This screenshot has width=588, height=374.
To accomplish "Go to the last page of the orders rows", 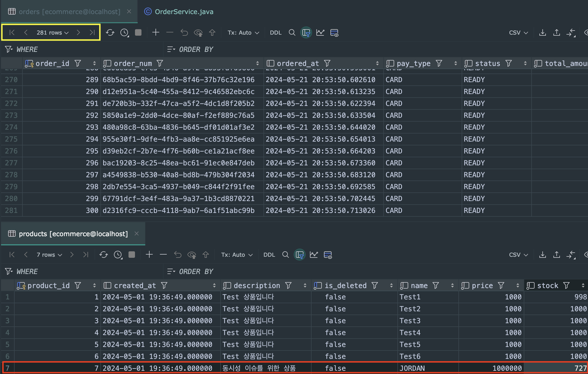I will click(92, 33).
